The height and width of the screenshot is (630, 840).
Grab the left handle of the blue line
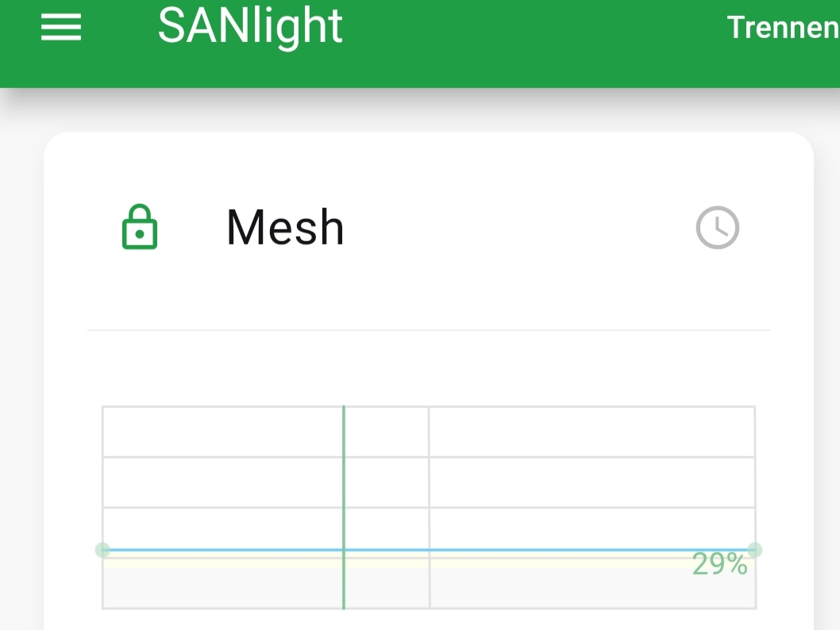pos(102,550)
